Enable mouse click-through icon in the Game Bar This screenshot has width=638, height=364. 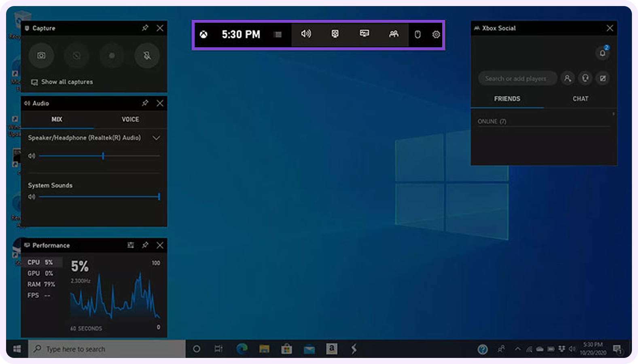(418, 34)
